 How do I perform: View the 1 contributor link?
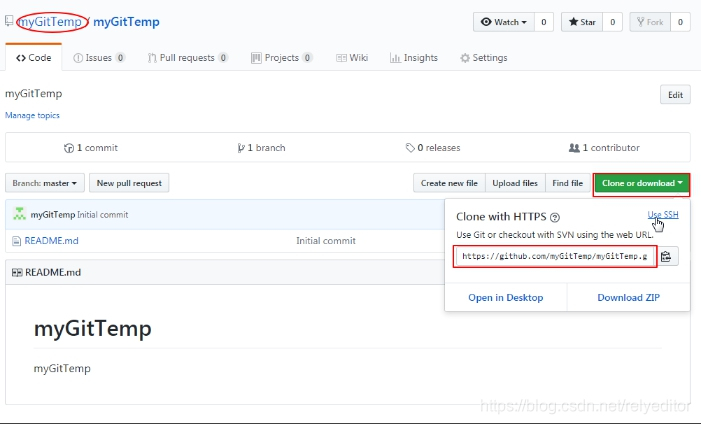[x=604, y=148]
